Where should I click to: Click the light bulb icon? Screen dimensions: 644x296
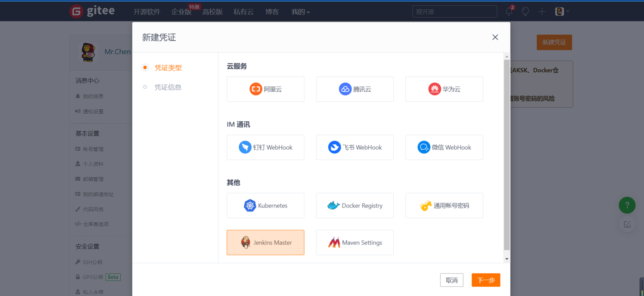pos(525,11)
